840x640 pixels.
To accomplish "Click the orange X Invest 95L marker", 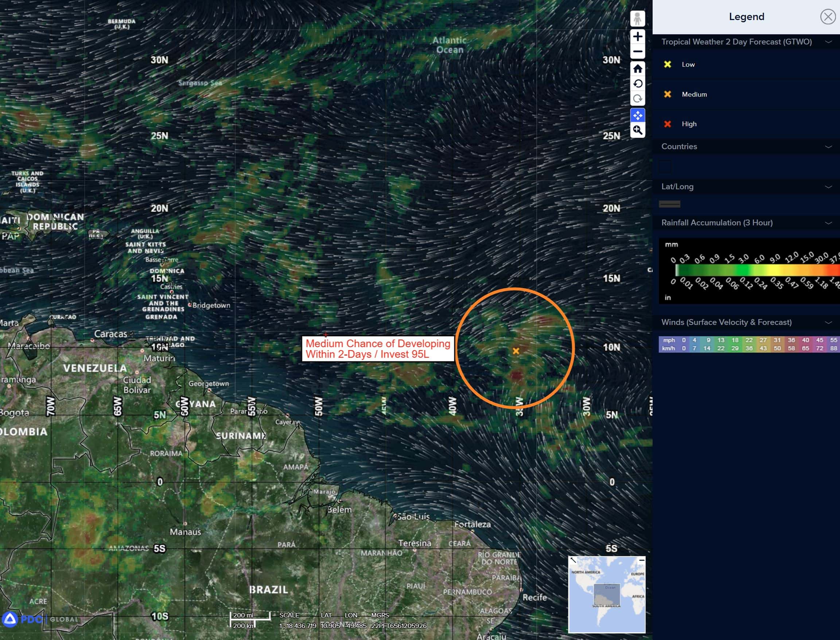I will click(516, 351).
